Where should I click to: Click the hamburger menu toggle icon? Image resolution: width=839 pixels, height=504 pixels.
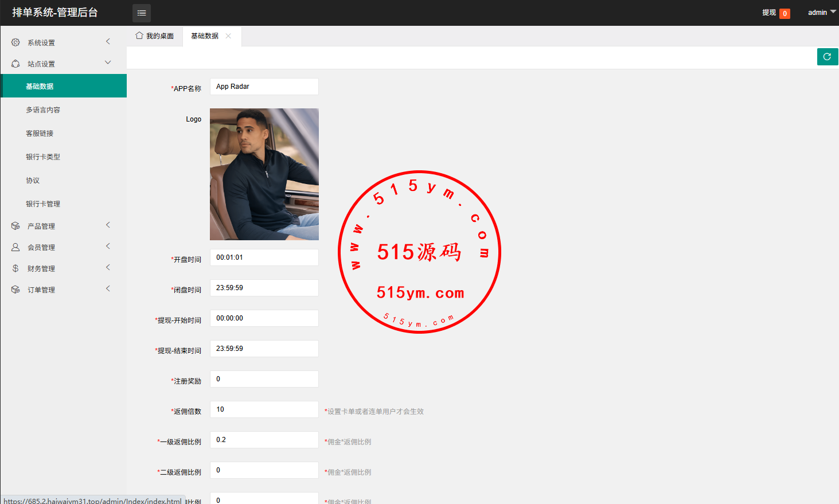pyautogui.click(x=142, y=13)
